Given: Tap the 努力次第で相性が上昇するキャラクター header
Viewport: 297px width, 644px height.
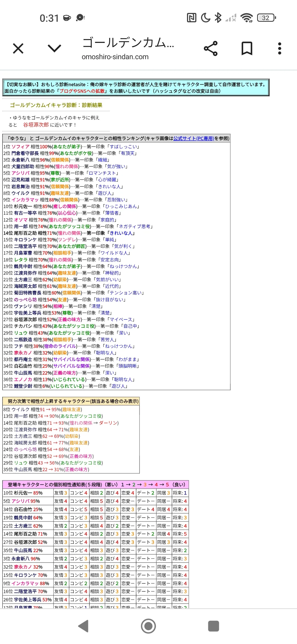Looking at the screenshot, I should [71, 401].
